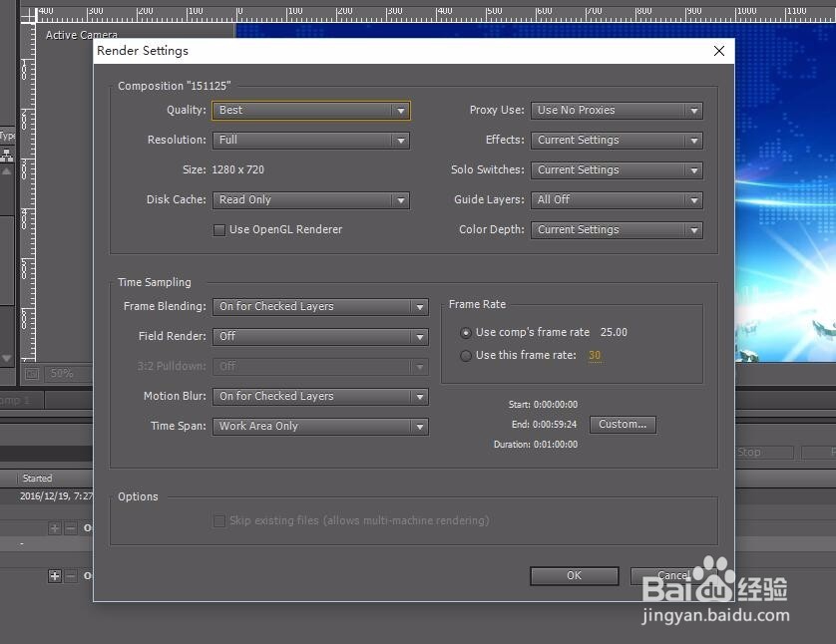Image resolution: width=836 pixels, height=644 pixels.
Task: Enable the Use OpenGL Renderer checkbox
Action: (x=219, y=230)
